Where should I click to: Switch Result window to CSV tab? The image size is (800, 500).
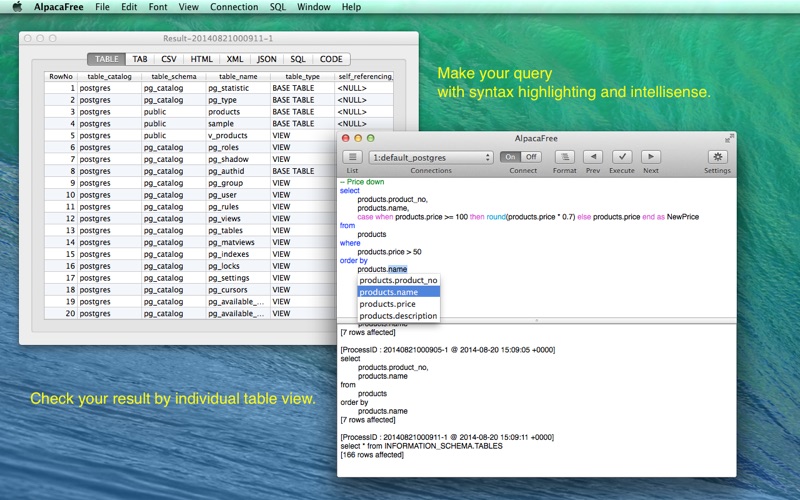[169, 59]
